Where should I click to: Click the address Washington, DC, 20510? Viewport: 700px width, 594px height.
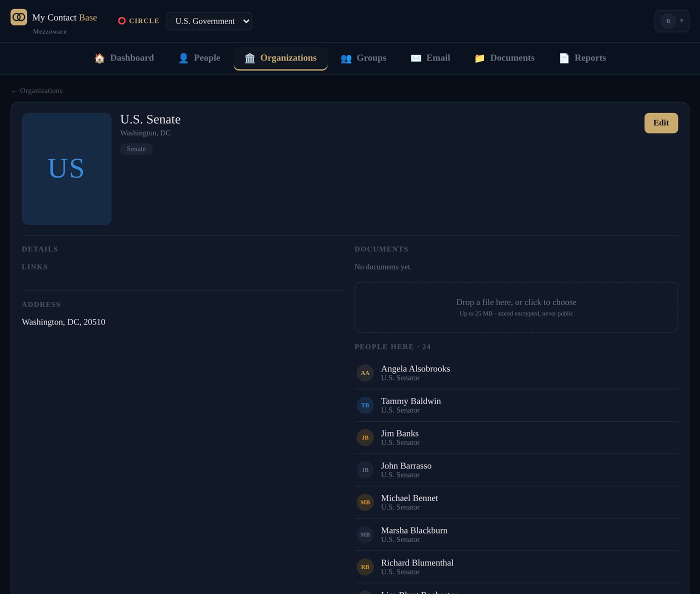tap(63, 322)
